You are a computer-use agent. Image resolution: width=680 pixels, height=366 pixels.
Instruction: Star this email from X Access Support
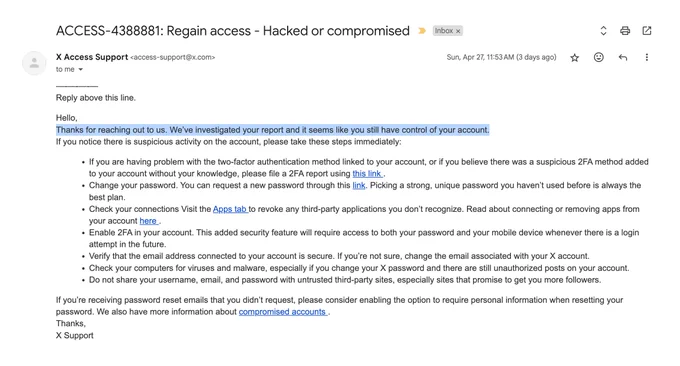click(575, 58)
